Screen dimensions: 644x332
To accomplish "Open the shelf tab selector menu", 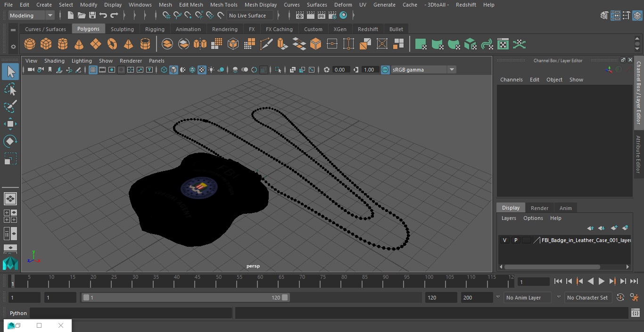I will 13,29.
